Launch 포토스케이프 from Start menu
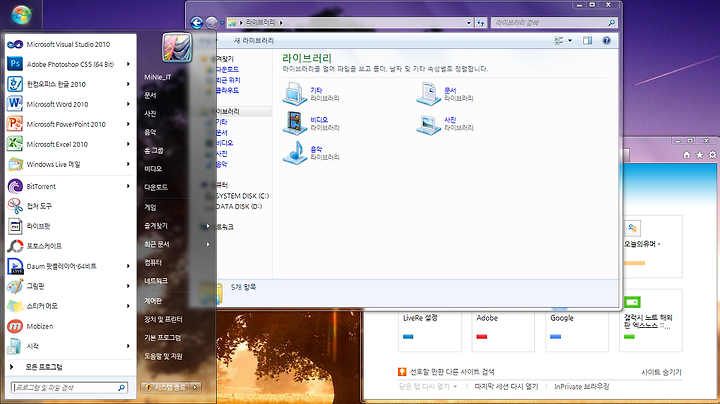The width and height of the screenshot is (720, 404). [x=69, y=246]
